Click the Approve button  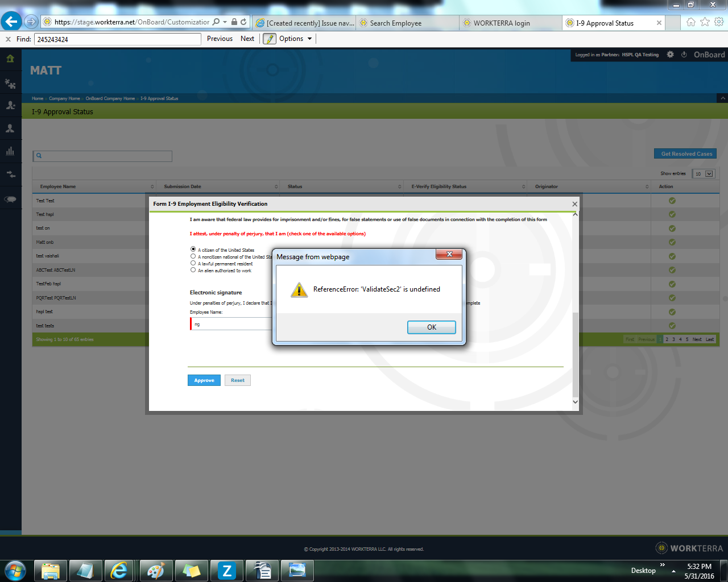click(x=204, y=380)
